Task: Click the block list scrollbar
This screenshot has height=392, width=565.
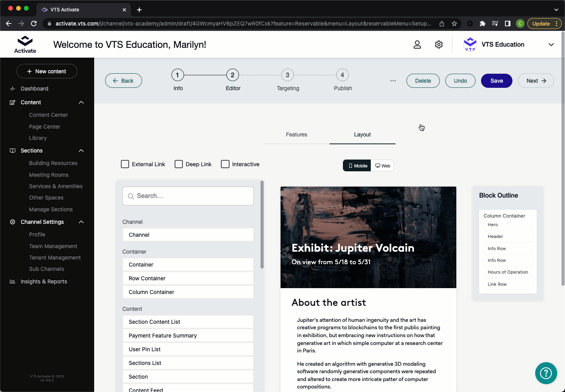Action: [262, 225]
